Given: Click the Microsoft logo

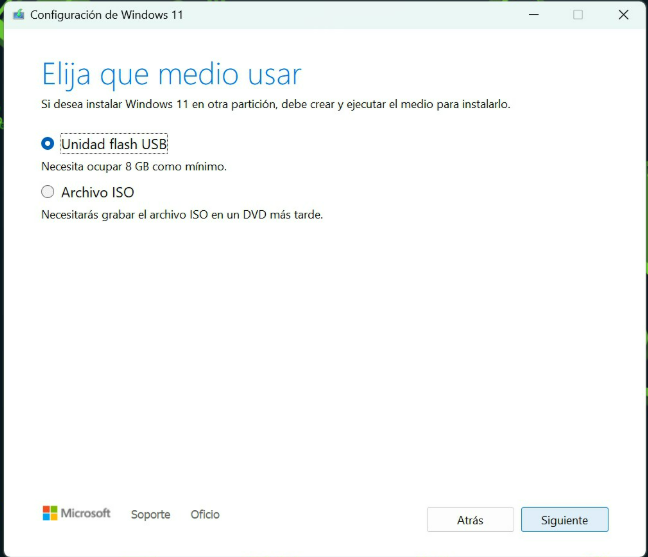Looking at the screenshot, I should pyautogui.click(x=76, y=513).
